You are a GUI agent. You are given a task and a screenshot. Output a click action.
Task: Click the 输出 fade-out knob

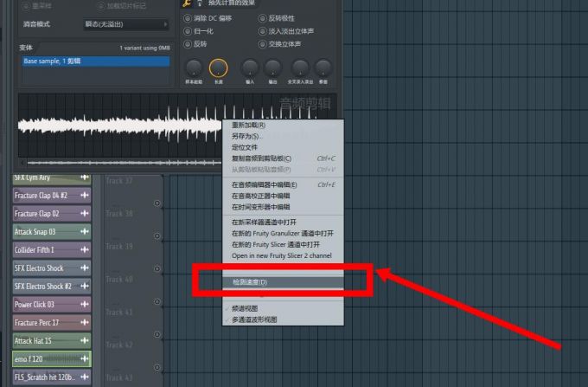[x=272, y=68]
